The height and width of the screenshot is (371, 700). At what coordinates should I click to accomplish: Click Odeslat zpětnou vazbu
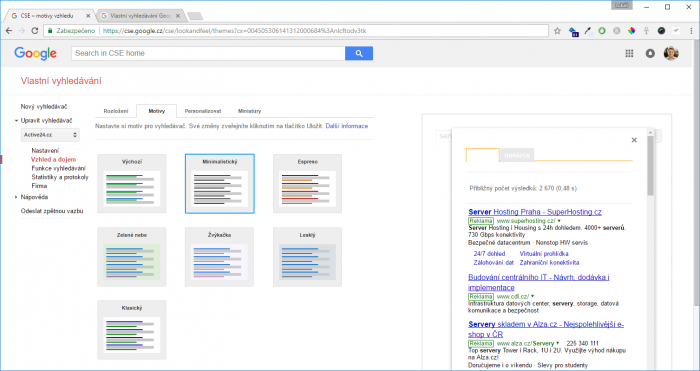(52, 211)
